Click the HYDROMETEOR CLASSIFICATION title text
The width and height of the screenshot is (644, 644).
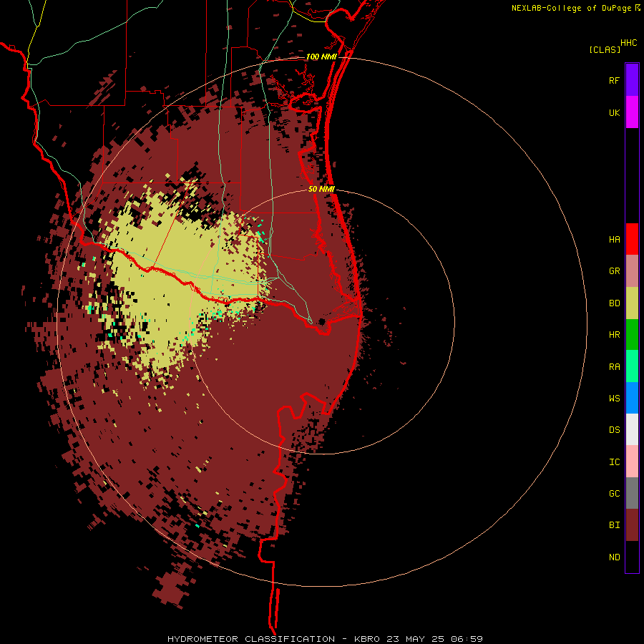tap(251, 639)
